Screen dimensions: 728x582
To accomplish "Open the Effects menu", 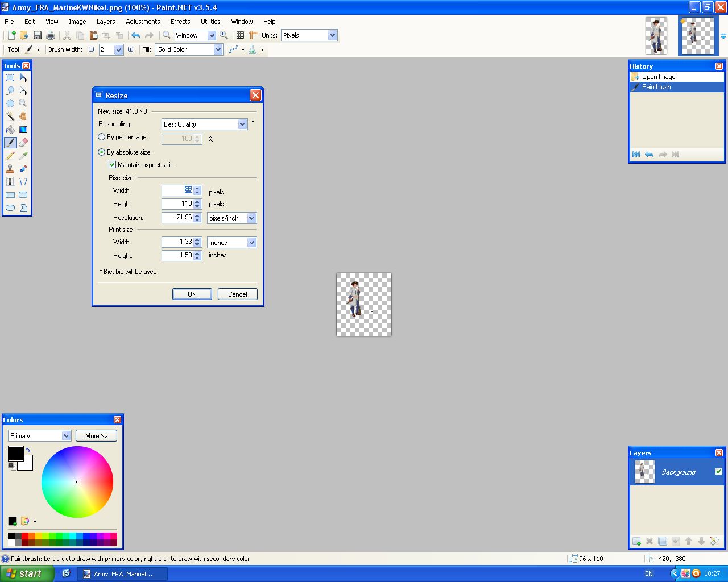I will point(180,22).
